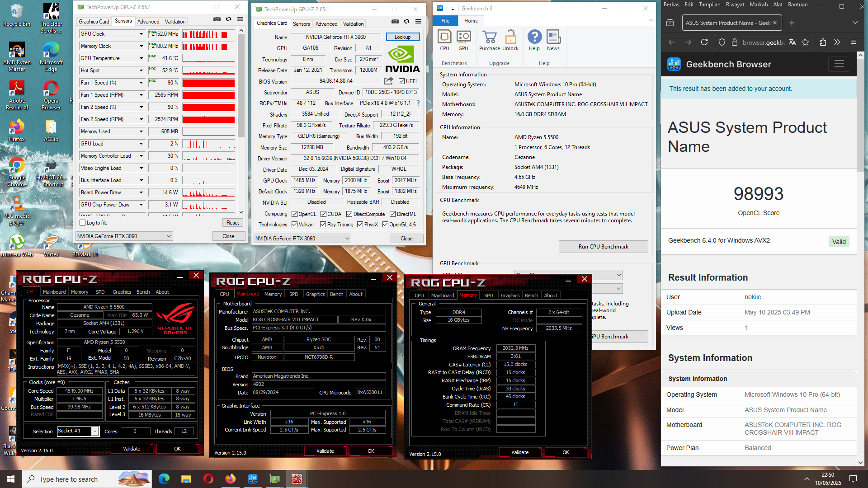Viewport: 868px width, 488px height.
Task: Click OK in CPU-Z Mainboard window
Action: (371, 451)
